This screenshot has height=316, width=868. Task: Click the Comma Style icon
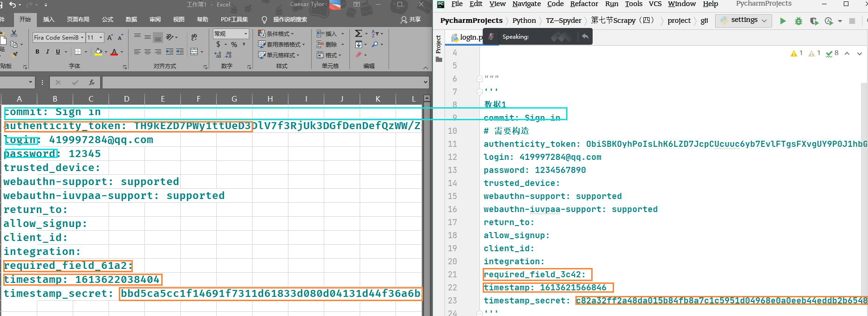tap(244, 44)
